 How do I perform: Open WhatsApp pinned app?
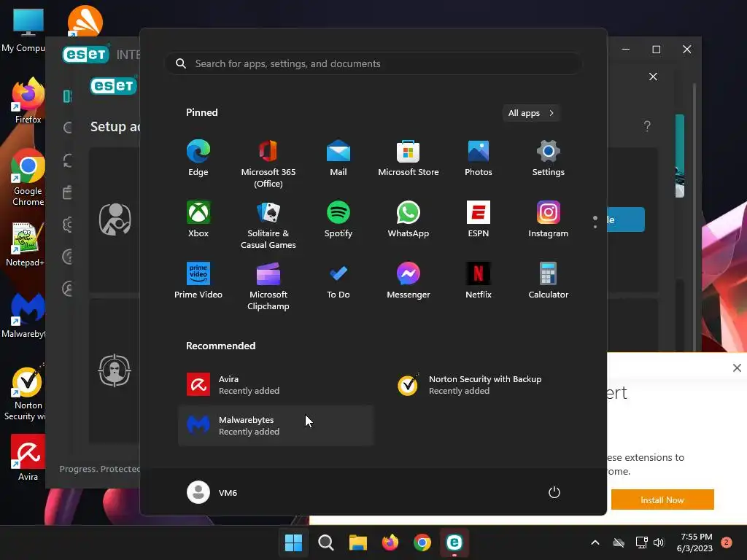409,219
